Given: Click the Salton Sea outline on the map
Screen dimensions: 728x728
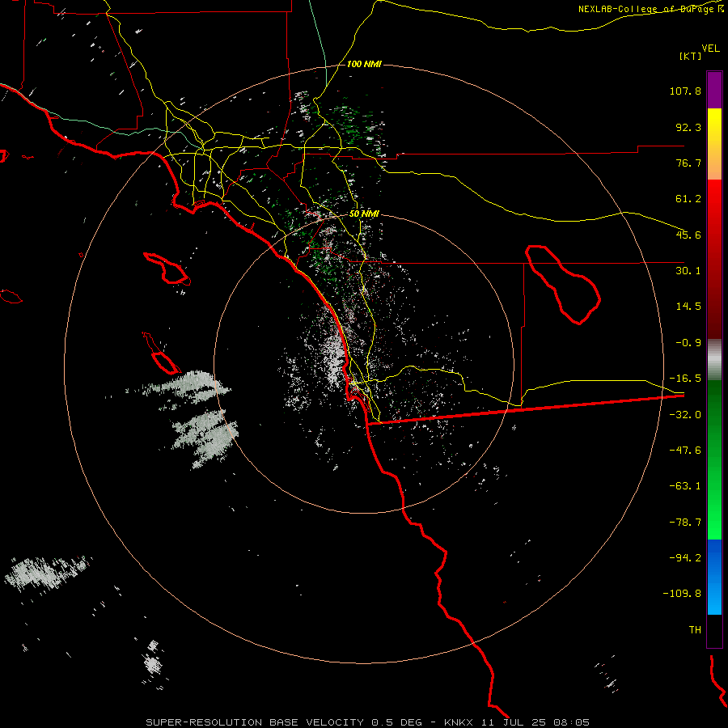Looking at the screenshot, I should pyautogui.click(x=563, y=284).
